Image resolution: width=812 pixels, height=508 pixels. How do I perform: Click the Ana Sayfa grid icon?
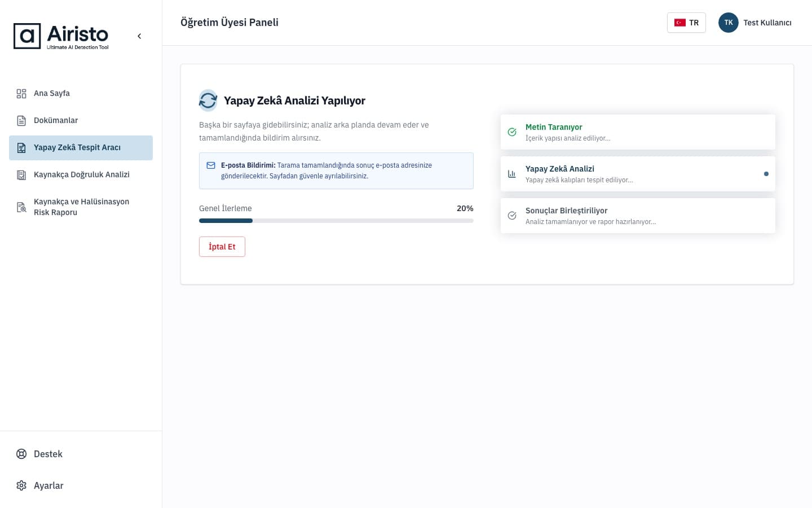click(21, 94)
